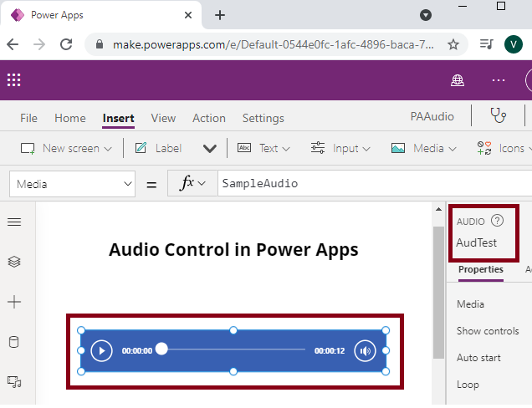532x408 pixels.
Task: Open the Icons dropdown
Action: (x=504, y=149)
